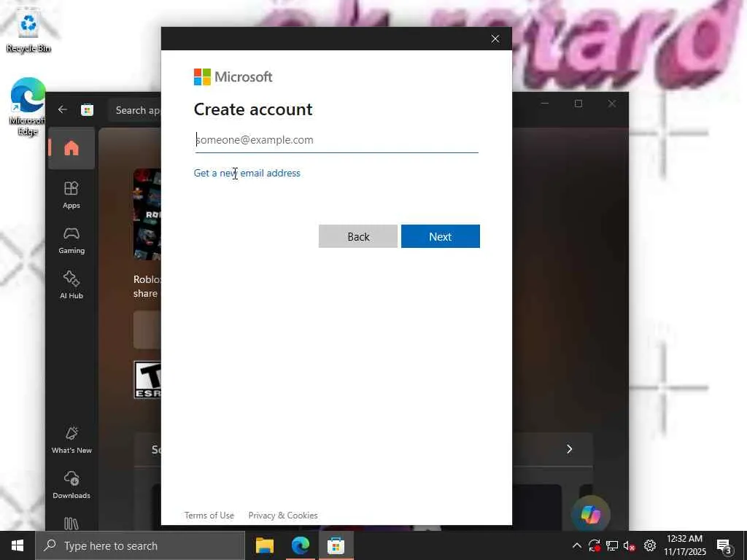747x560 pixels.
Task: Click the email address input field
Action: point(337,140)
